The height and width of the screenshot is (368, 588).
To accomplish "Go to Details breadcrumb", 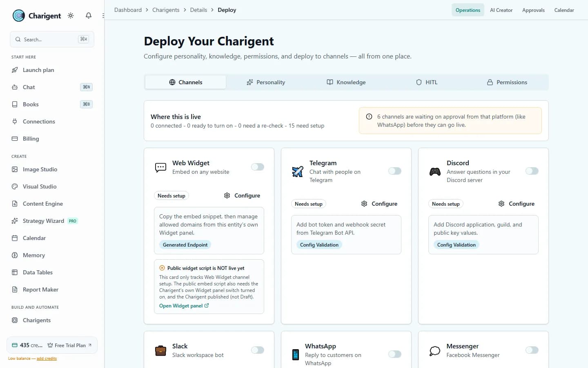I will click(198, 10).
